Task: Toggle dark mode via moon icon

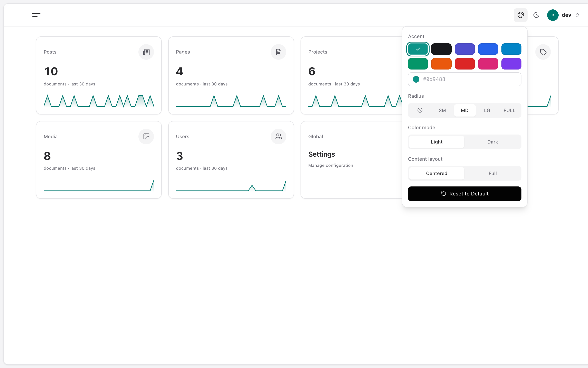Action: 536,15
